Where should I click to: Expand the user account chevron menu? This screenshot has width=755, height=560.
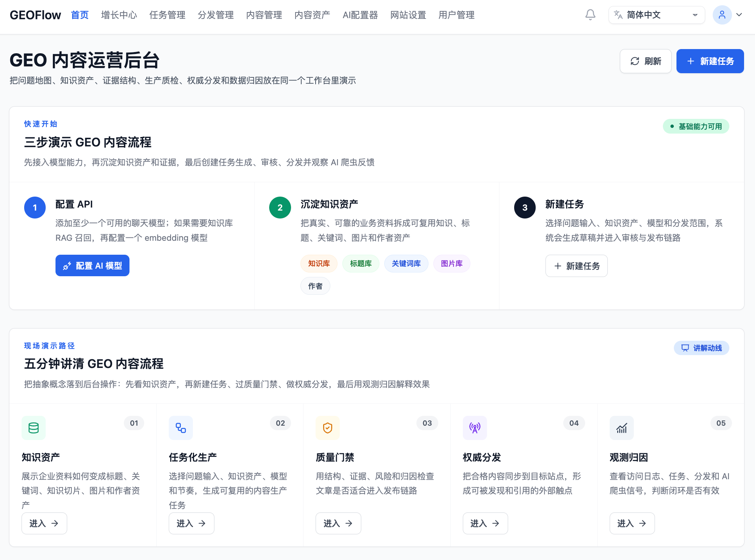[x=739, y=15]
